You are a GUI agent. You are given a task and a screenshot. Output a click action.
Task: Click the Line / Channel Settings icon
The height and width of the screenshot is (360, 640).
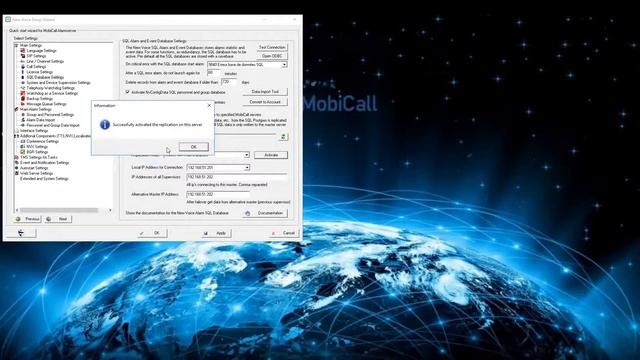click(23, 61)
